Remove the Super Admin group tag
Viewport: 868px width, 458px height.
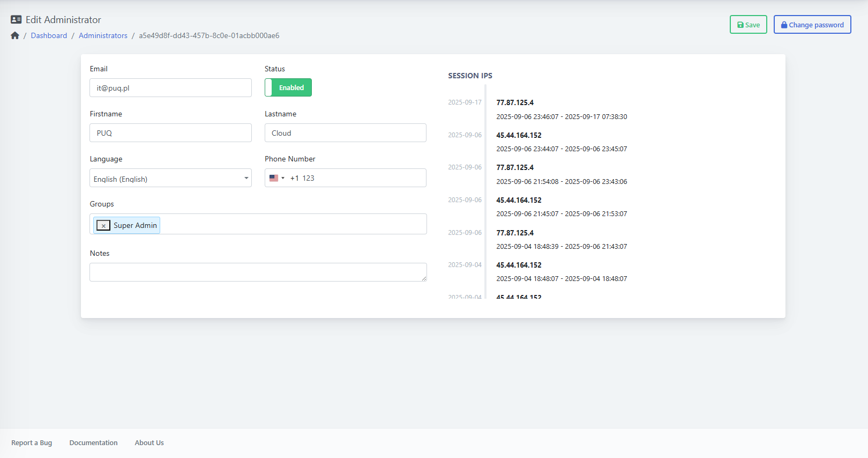pos(103,226)
